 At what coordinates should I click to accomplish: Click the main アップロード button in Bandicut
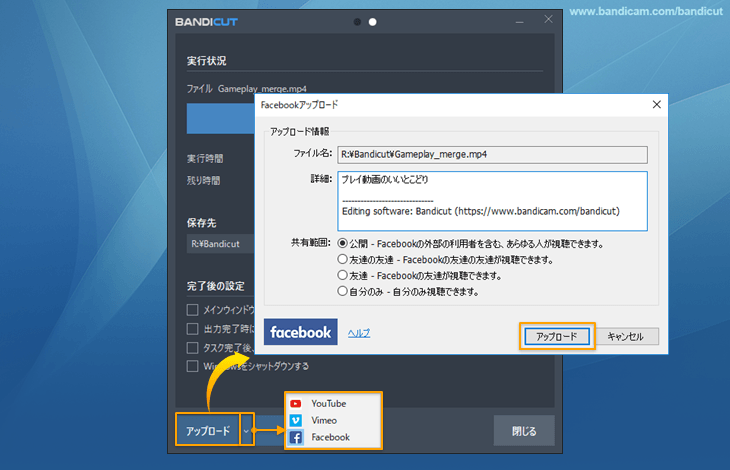click(208, 430)
